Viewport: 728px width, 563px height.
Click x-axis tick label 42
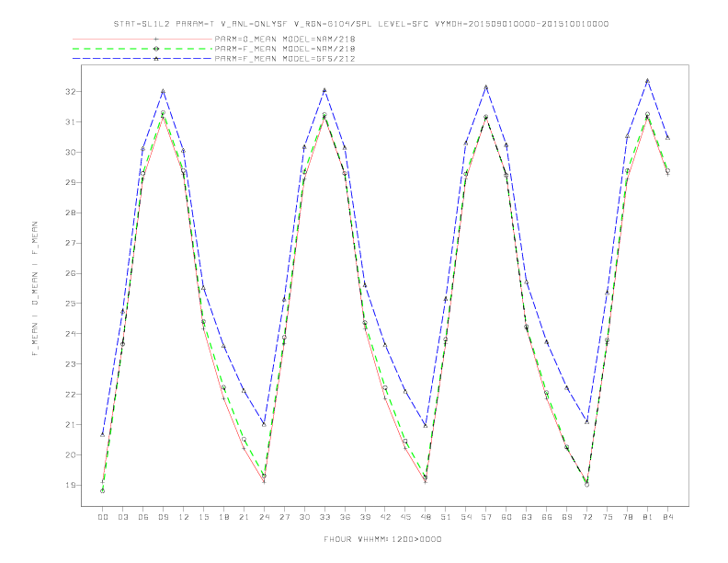click(385, 517)
